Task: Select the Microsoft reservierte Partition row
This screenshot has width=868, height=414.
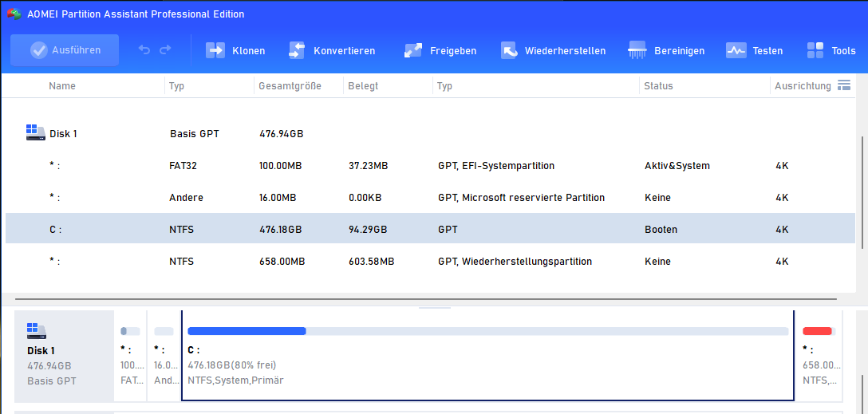Action: pos(431,198)
